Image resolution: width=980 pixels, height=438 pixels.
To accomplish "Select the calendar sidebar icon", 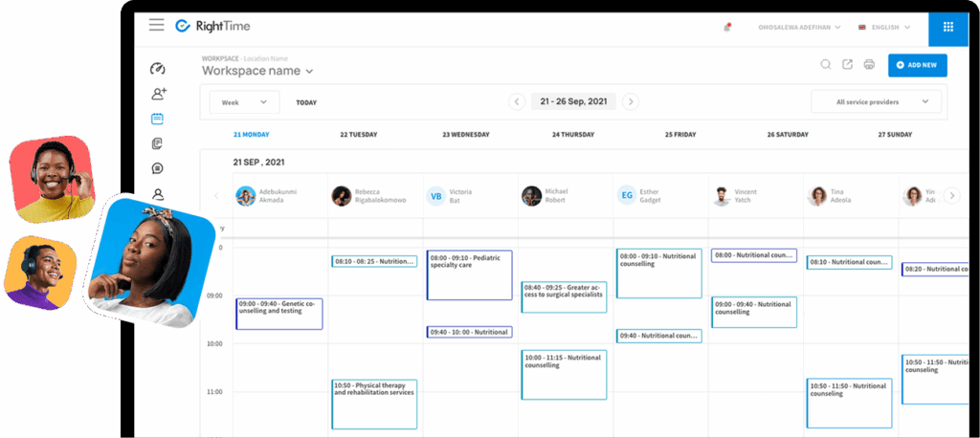I will [x=157, y=119].
